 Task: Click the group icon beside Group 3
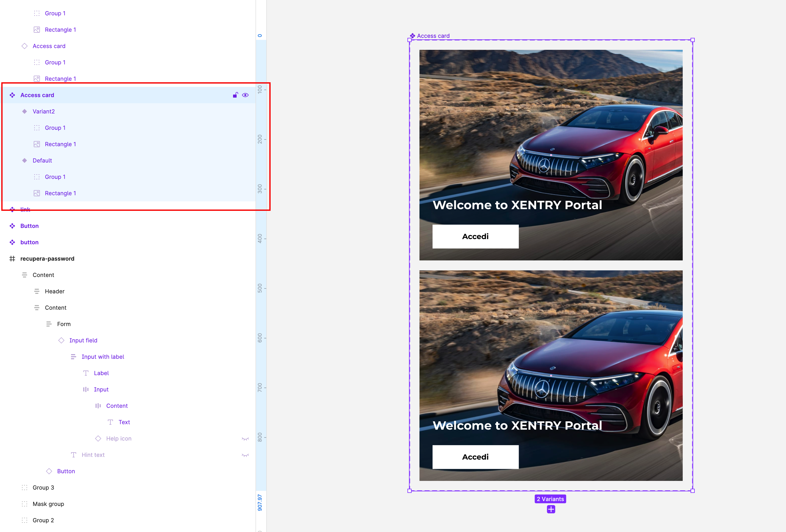(x=24, y=487)
